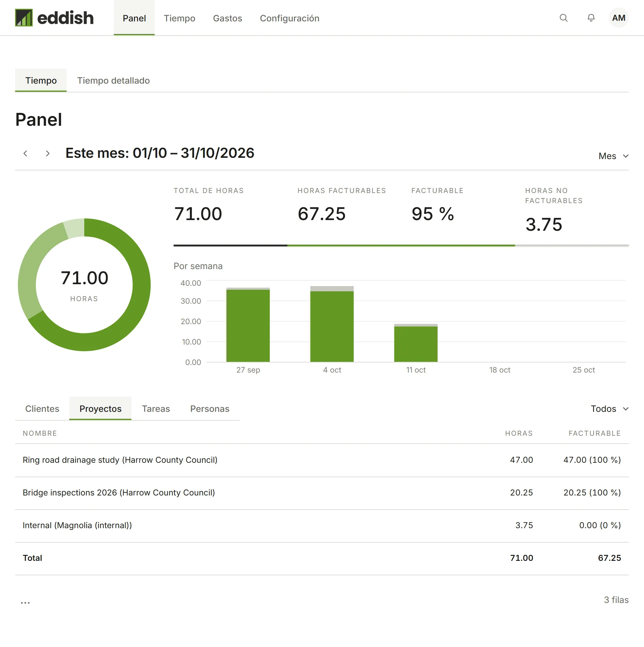Viewport: 644px width, 647px height.
Task: Click the Total row label
Action: click(32, 558)
